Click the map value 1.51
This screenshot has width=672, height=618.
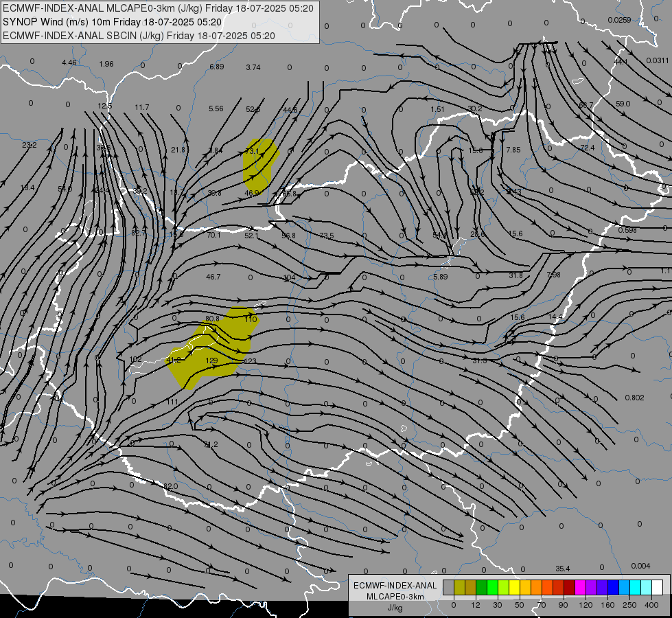point(437,109)
